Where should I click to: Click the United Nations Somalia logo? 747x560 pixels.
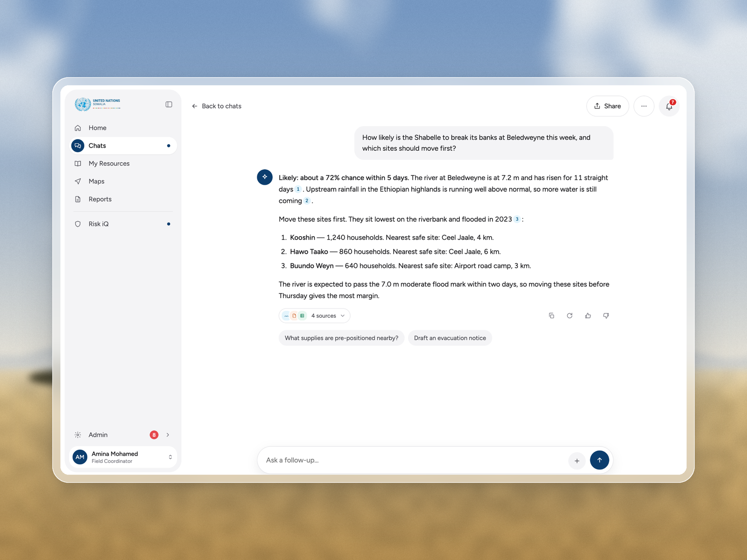click(98, 104)
